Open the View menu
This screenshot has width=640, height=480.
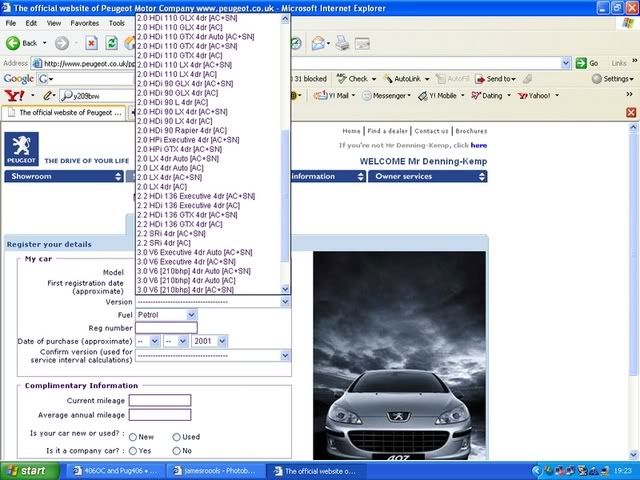53,23
